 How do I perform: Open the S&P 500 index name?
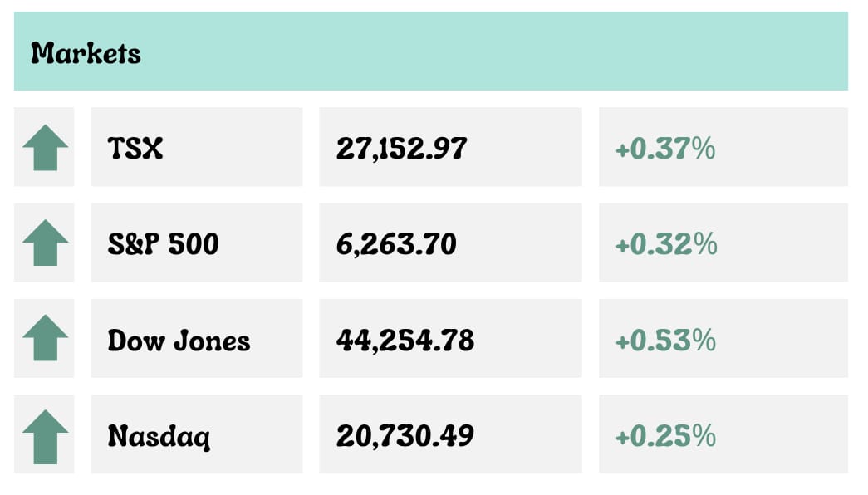[x=164, y=243]
